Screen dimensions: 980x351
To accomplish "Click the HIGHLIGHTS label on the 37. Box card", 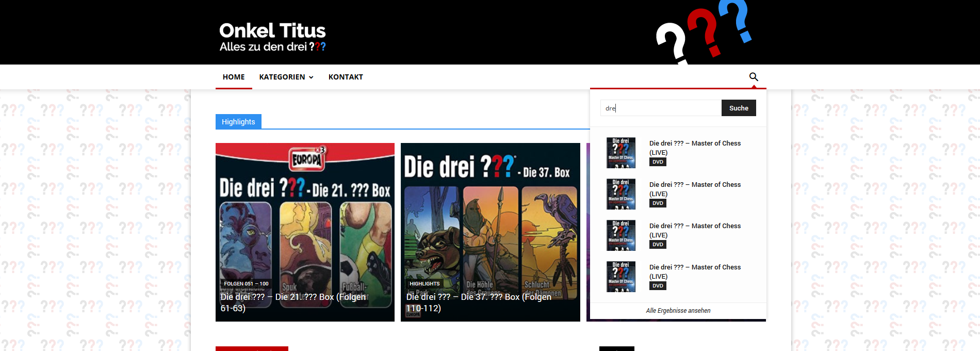I will coord(424,284).
